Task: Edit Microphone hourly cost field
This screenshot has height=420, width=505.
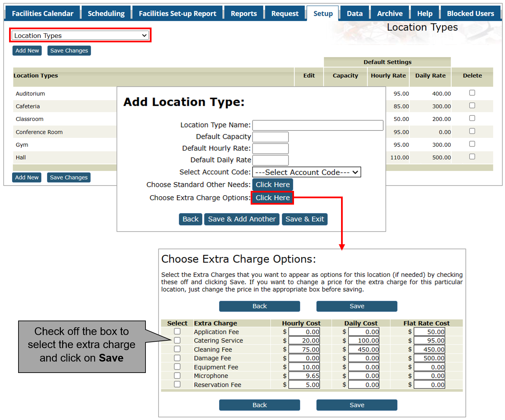Action: (x=304, y=376)
